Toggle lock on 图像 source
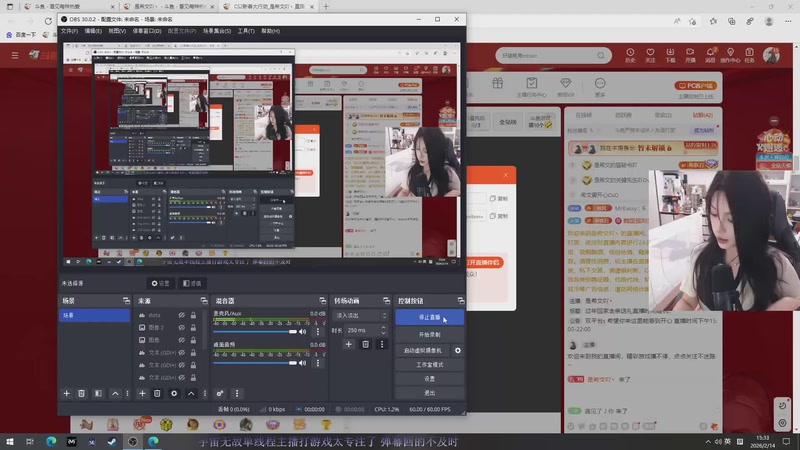The height and width of the screenshot is (450, 800). point(193,340)
